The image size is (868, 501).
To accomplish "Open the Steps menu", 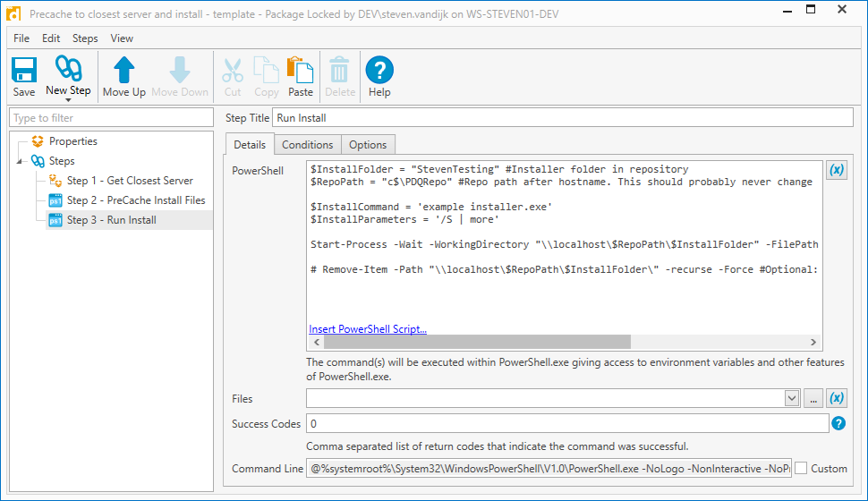I will (x=85, y=38).
